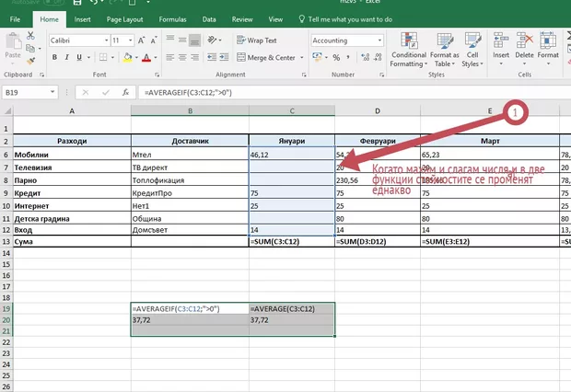
Task: Click the Format as Table button
Action: [x=445, y=48]
